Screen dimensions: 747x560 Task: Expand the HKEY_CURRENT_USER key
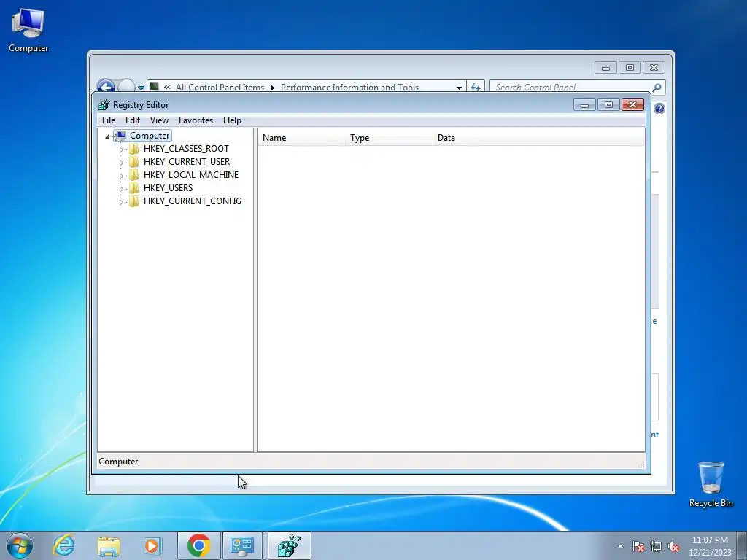[121, 163]
